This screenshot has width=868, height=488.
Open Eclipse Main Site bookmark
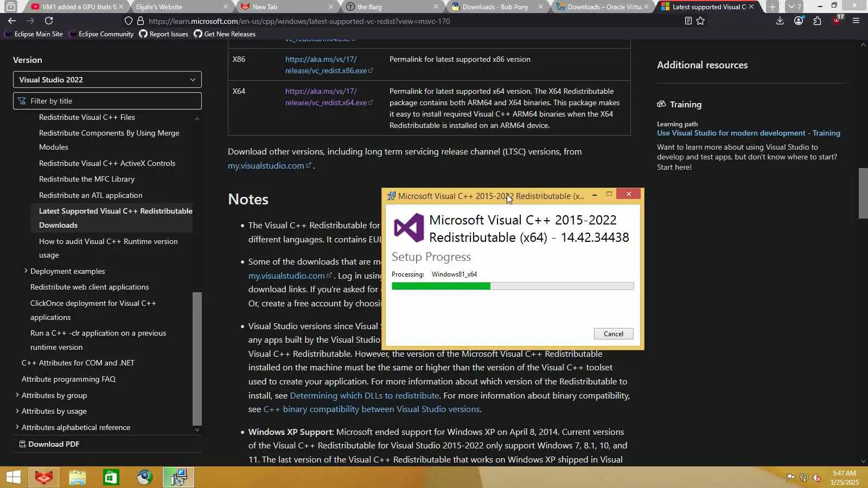pyautogui.click(x=34, y=34)
